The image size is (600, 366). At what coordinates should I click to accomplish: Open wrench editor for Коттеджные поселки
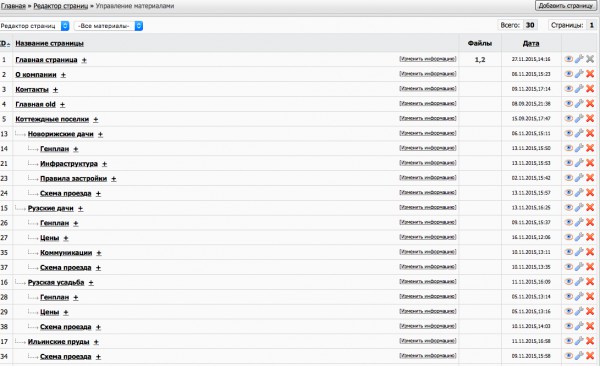(579, 118)
